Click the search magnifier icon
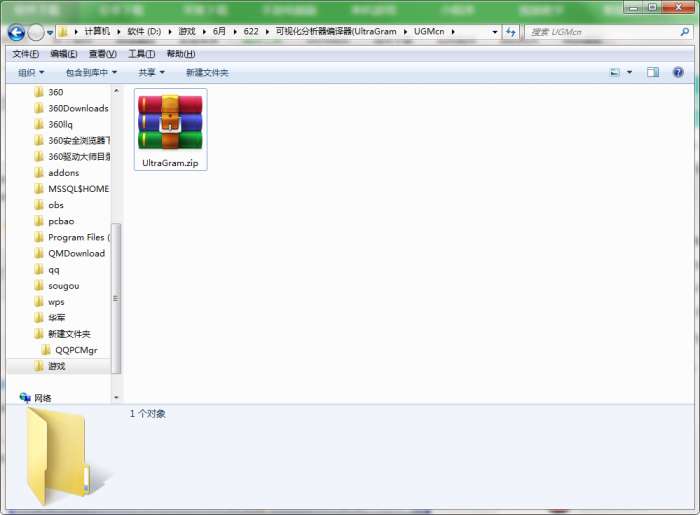This screenshot has height=515, width=700. (684, 32)
